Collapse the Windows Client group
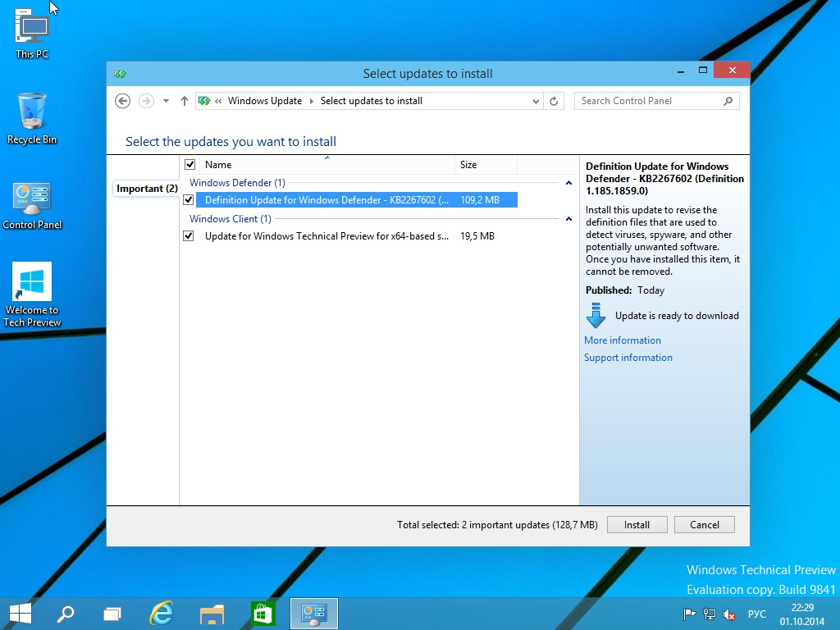The height and width of the screenshot is (630, 840). 569,219
